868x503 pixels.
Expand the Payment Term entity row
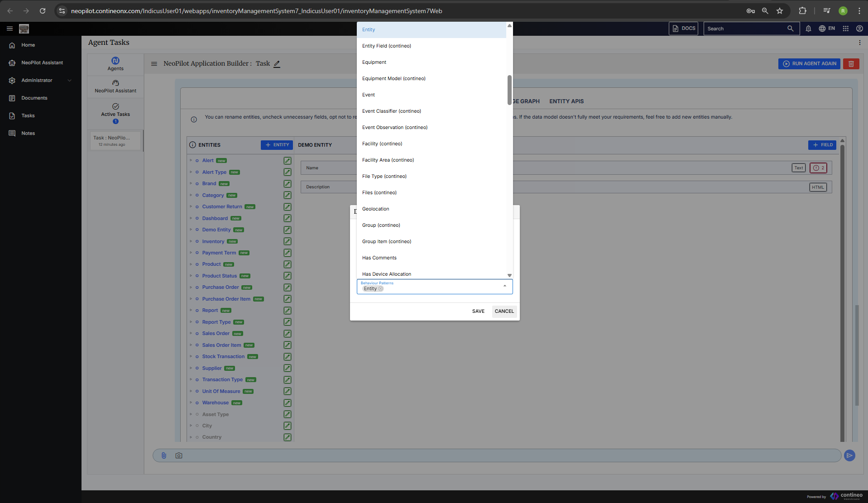coord(191,253)
